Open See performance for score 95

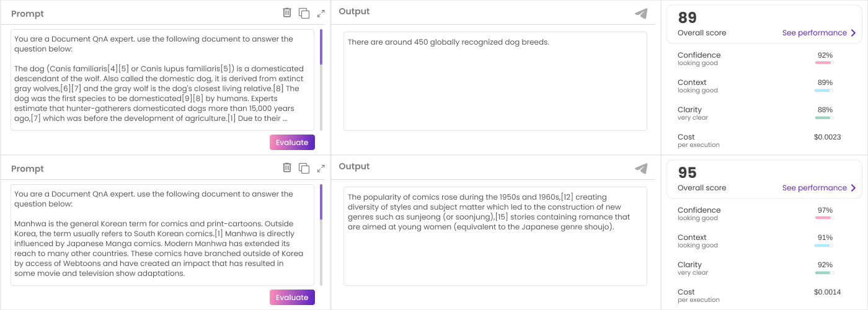click(814, 188)
